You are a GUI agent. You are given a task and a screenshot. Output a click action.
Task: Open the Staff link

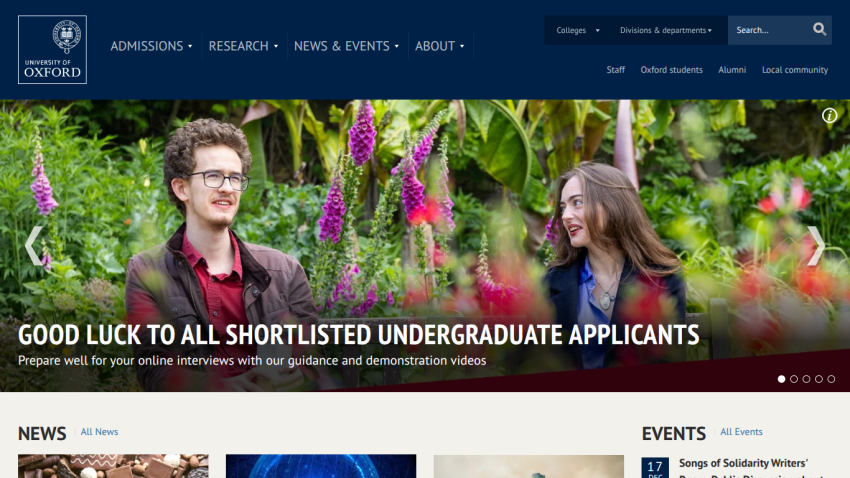tap(615, 70)
